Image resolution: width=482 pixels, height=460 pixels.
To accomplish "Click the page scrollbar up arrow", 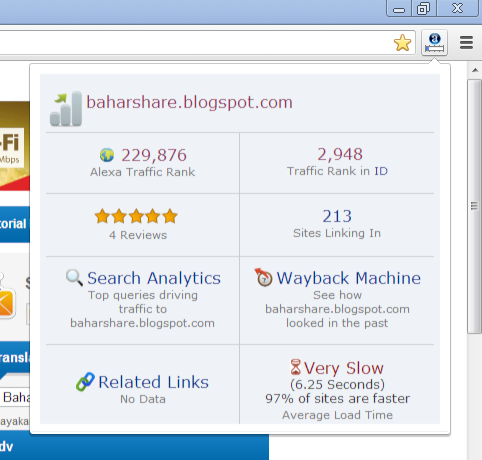I will point(475,70).
